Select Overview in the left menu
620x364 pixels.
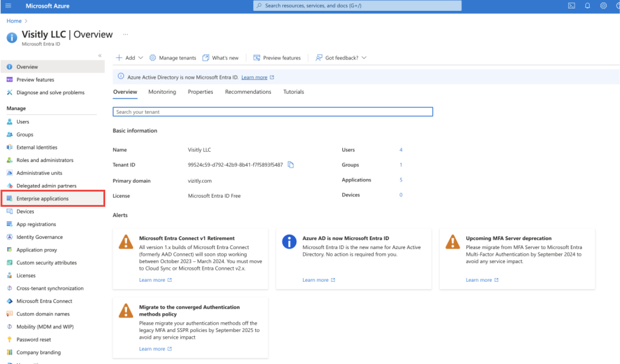pyautogui.click(x=53, y=67)
